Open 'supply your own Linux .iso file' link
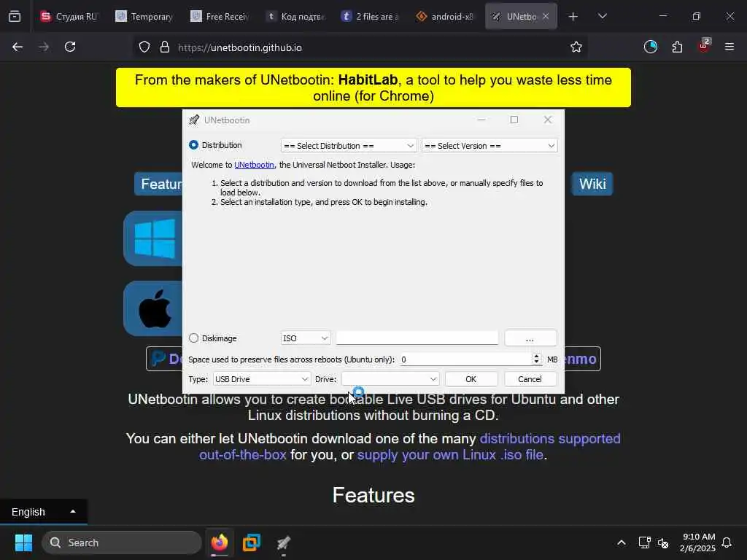This screenshot has width=747, height=560. pyautogui.click(x=450, y=455)
